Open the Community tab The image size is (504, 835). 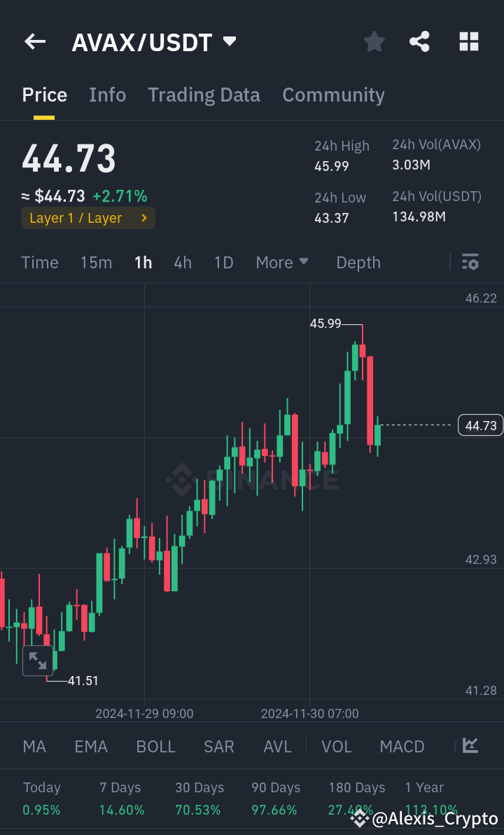pos(333,95)
